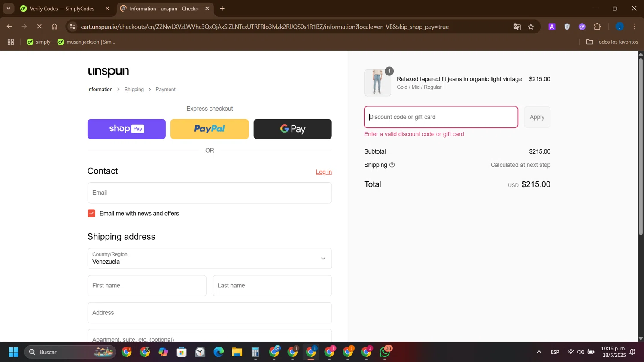644x362 pixels.
Task: Open the Windows Start menu
Action: coord(13,352)
